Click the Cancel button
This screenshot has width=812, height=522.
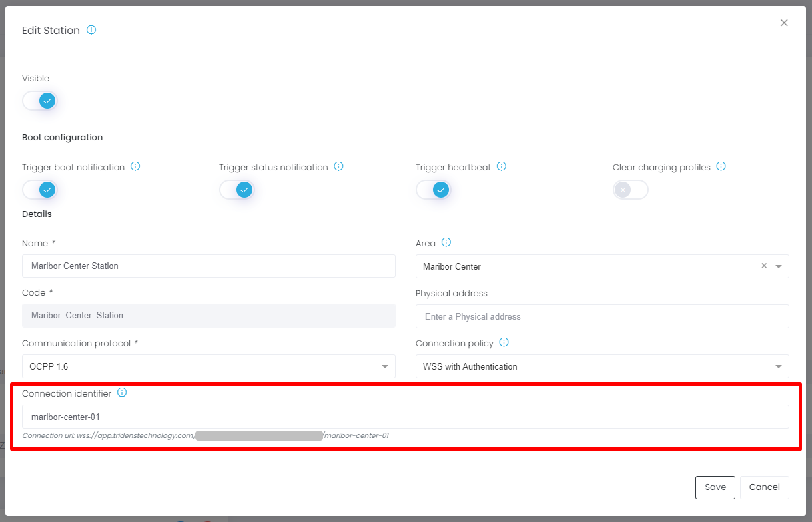click(764, 487)
